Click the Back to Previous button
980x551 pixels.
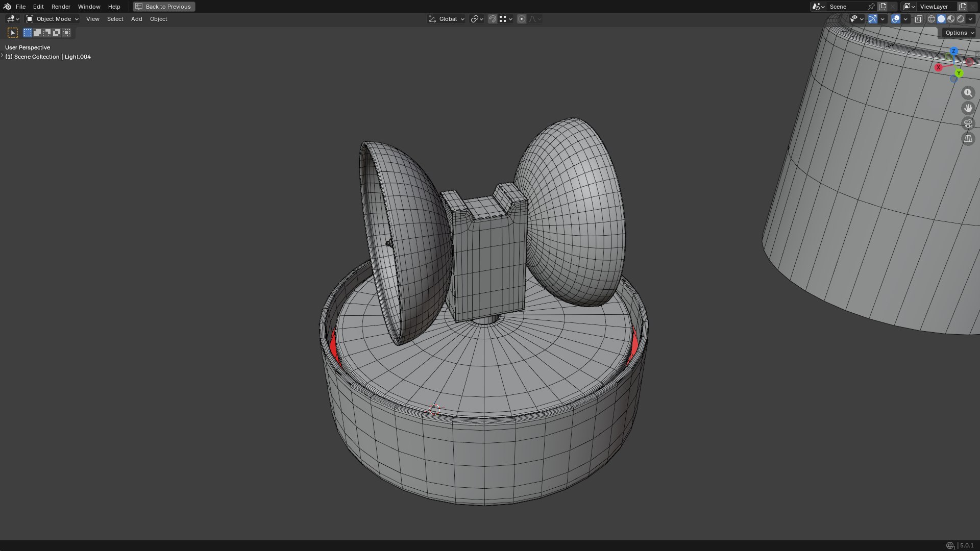click(x=164, y=7)
